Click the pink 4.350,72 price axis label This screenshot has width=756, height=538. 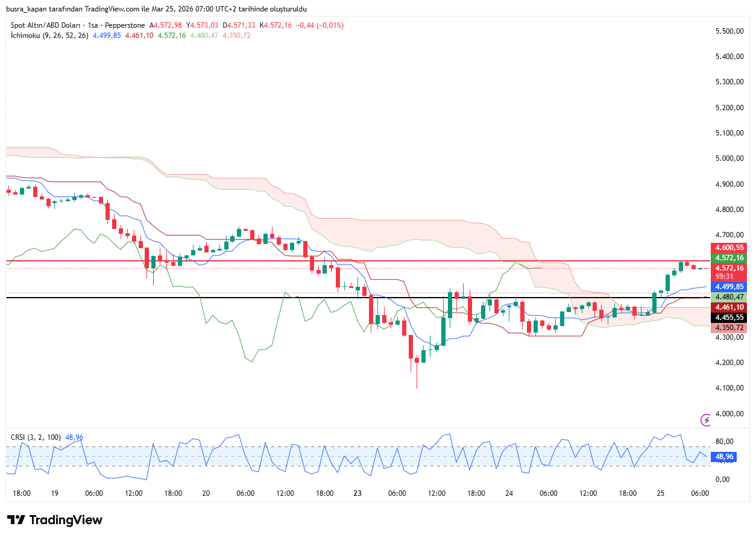point(729,327)
